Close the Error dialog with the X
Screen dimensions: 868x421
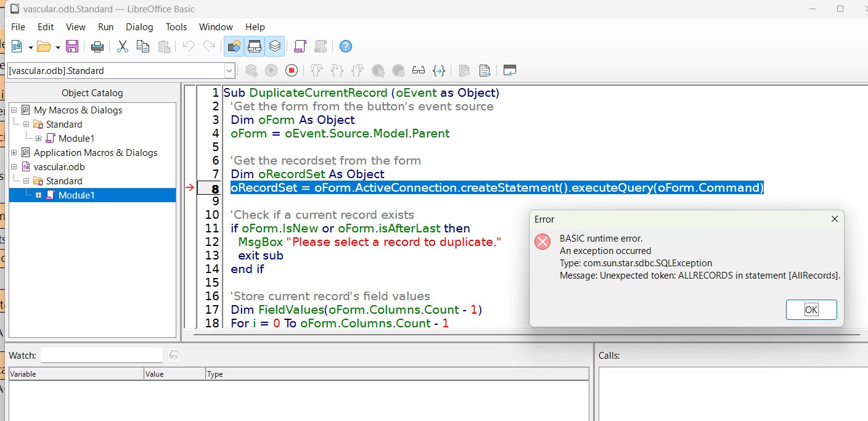(x=834, y=219)
